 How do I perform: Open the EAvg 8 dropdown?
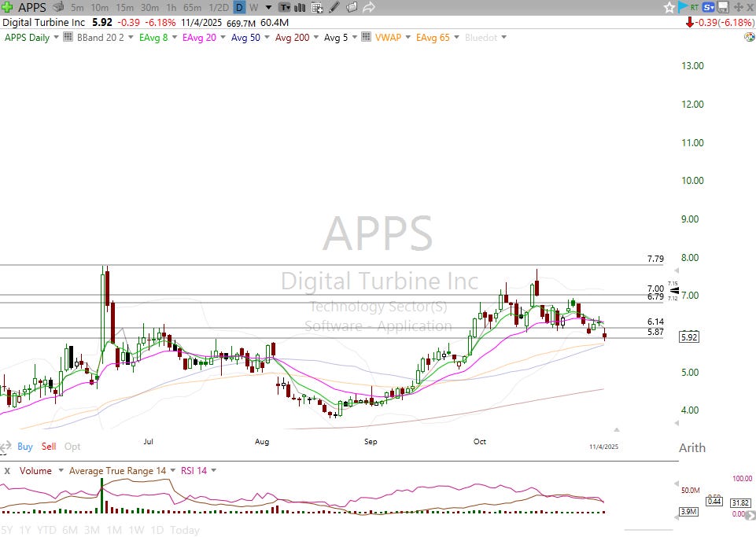click(175, 37)
